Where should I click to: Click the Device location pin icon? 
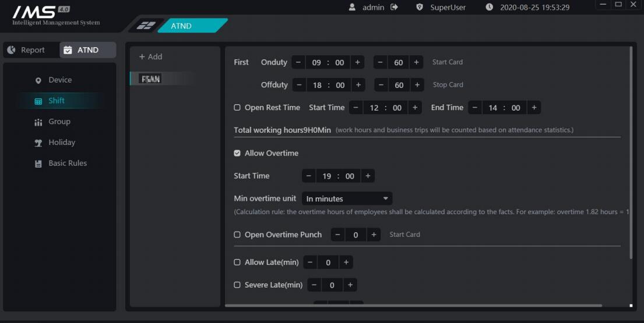point(38,80)
